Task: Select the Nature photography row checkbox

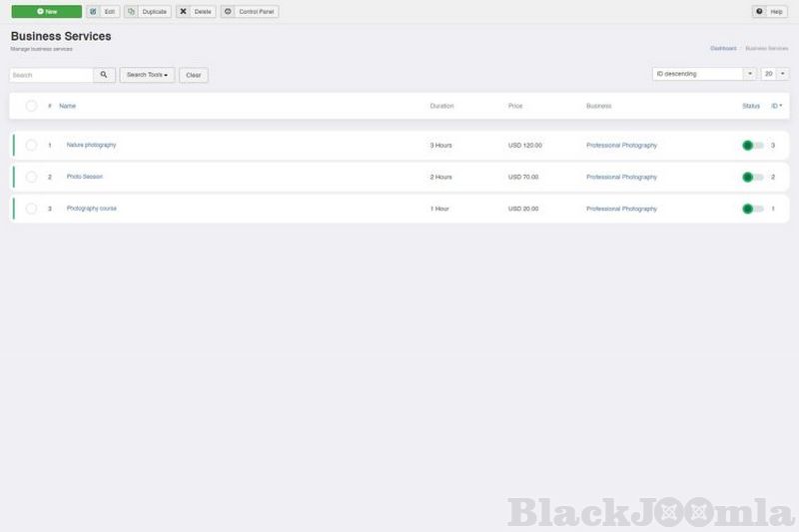Action: coord(31,146)
